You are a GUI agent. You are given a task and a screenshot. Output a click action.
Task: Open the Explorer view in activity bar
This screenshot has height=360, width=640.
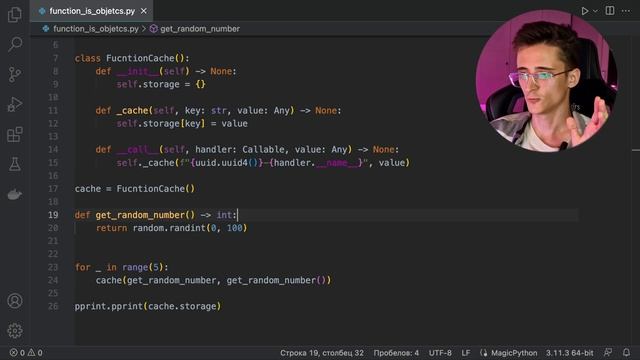[15, 14]
